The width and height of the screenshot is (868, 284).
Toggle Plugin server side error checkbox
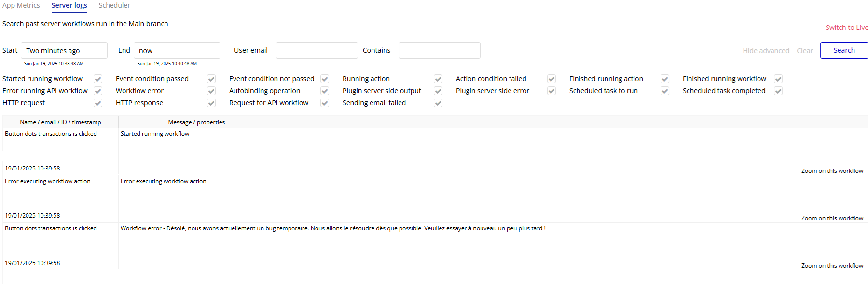(551, 91)
